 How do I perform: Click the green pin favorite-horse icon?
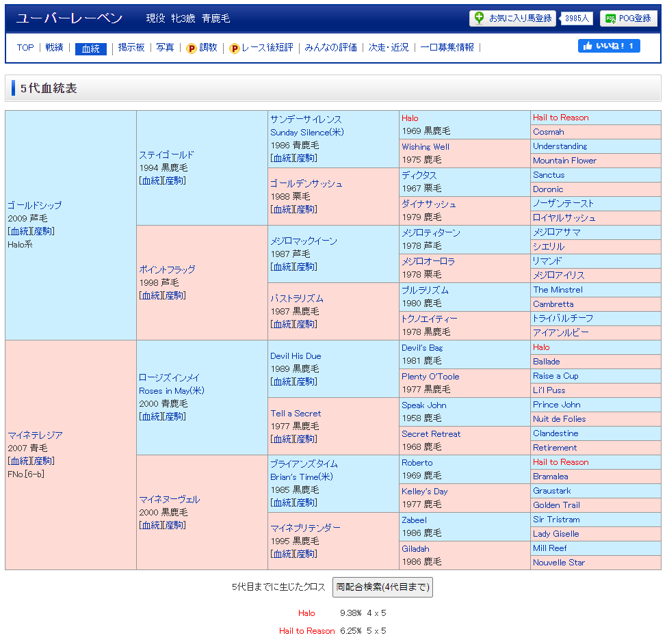[479, 18]
